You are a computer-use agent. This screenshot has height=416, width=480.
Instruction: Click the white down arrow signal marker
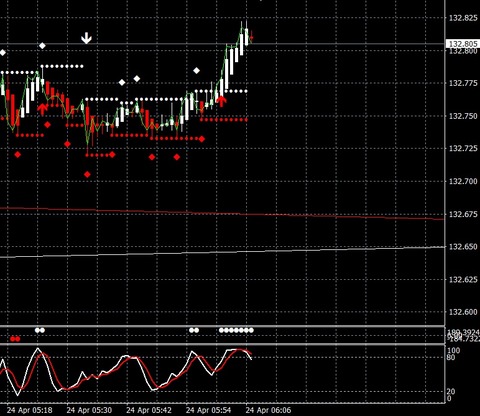(86, 38)
